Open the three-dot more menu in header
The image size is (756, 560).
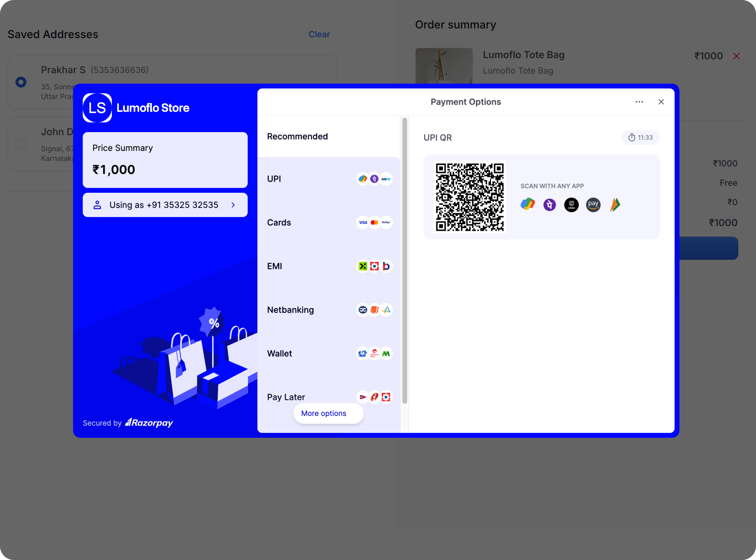coord(639,102)
